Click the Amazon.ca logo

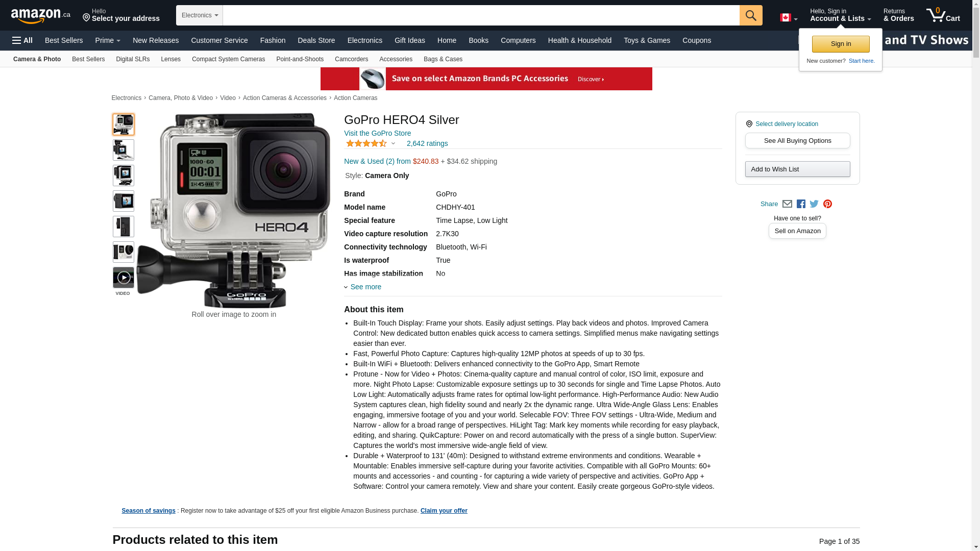(x=41, y=15)
